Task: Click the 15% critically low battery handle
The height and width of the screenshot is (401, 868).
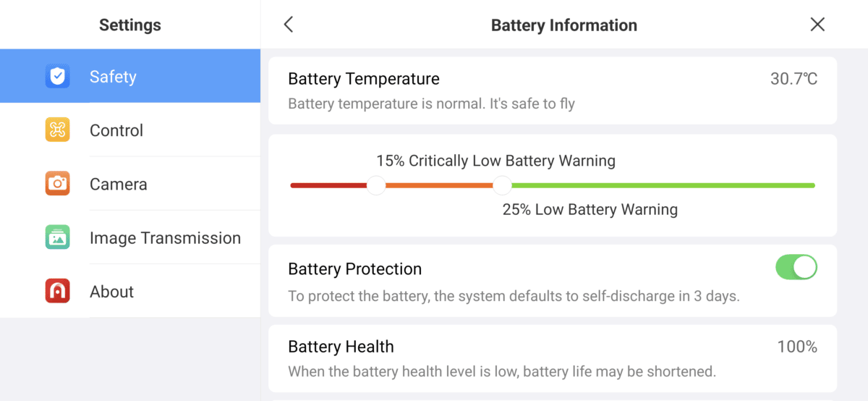Action: pos(376,185)
